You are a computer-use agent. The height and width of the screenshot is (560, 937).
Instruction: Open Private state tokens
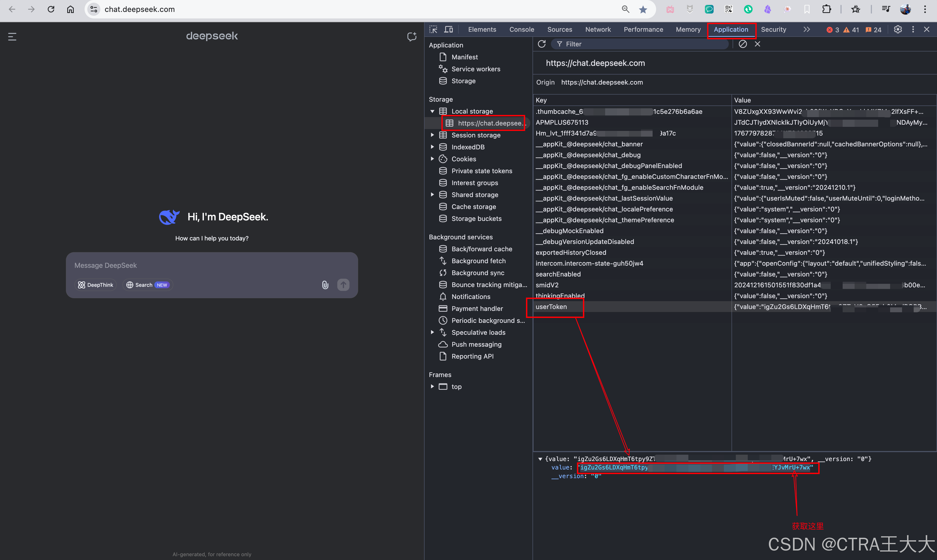(x=482, y=171)
